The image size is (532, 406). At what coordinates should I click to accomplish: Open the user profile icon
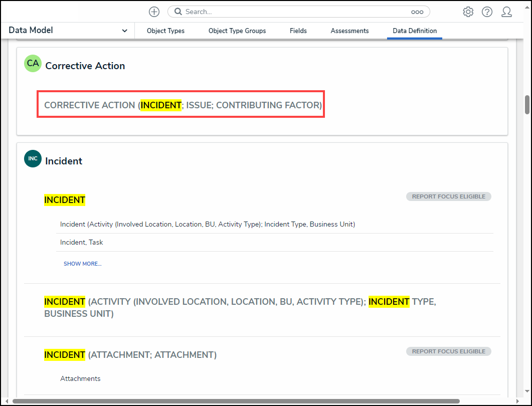506,12
